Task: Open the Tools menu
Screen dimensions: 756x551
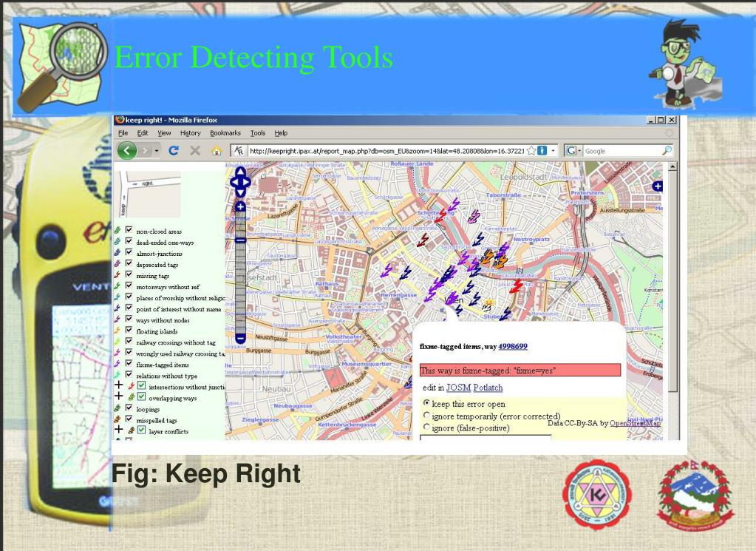Action: tap(257, 133)
